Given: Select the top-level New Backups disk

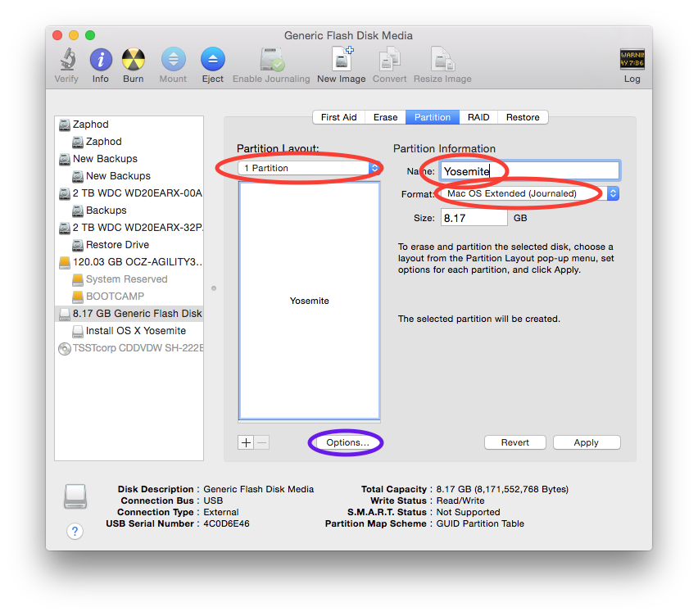Looking at the screenshot, I should pyautogui.click(x=129, y=159).
